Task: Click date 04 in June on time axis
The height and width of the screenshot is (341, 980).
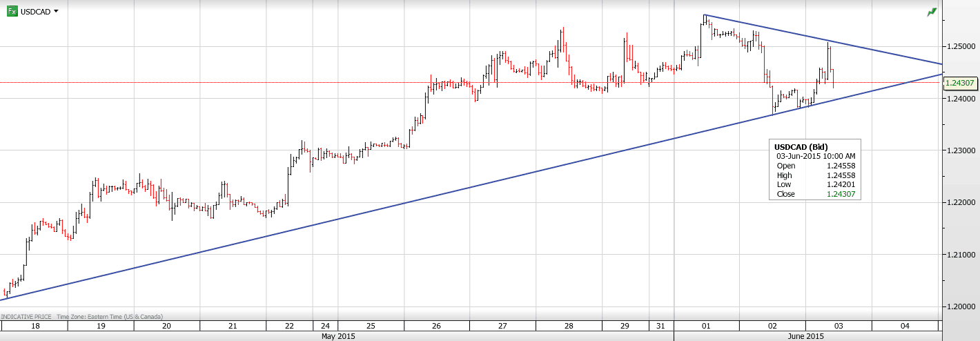Action: (x=905, y=326)
